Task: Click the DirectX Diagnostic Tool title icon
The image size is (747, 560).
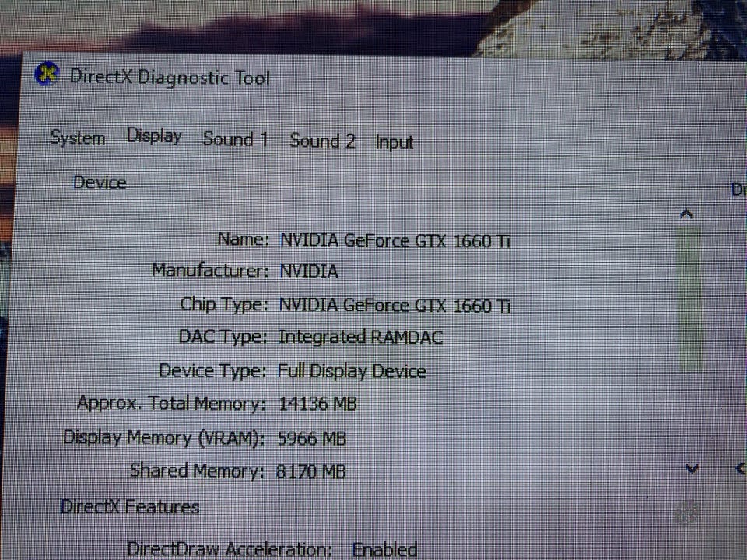Action: 47,75
